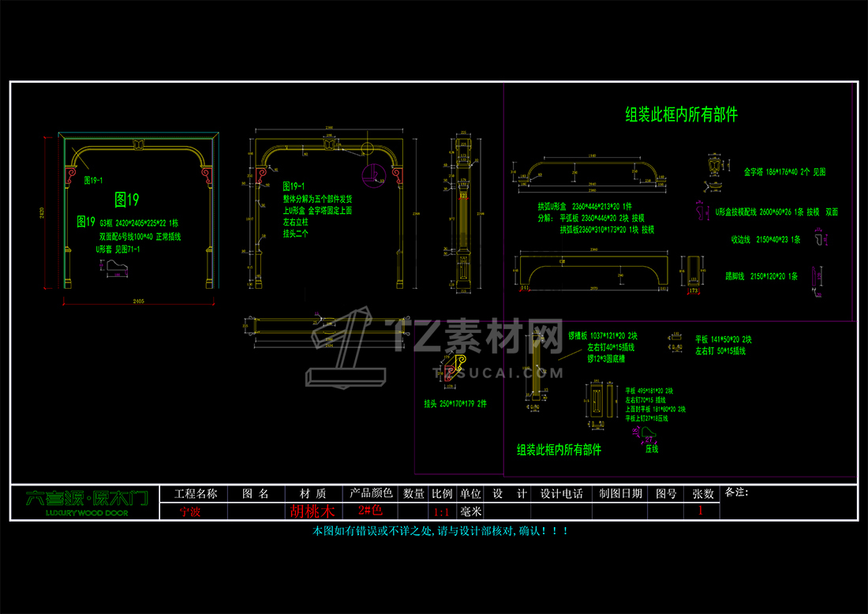The image size is (868, 614).
Task: Click the 六喜源·原木门 Luxury Wood Door logo
Action: coord(86,503)
